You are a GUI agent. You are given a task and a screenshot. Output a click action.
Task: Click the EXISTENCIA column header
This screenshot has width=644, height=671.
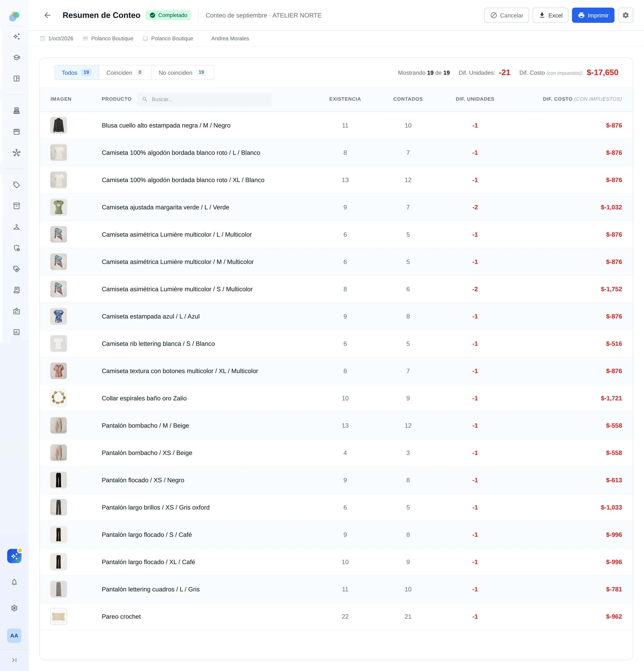(x=345, y=99)
